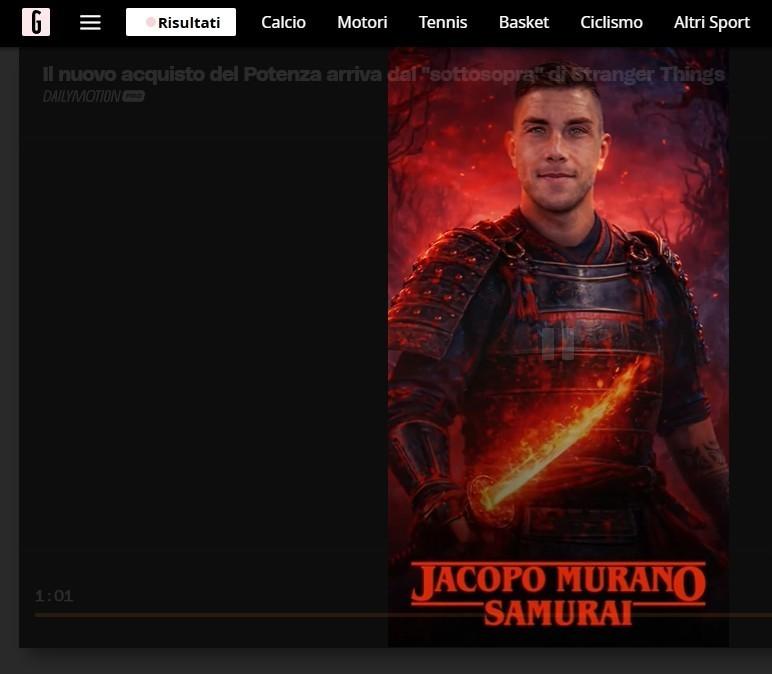Navigate to the Basket section
The width and height of the screenshot is (772, 674).
(x=524, y=22)
